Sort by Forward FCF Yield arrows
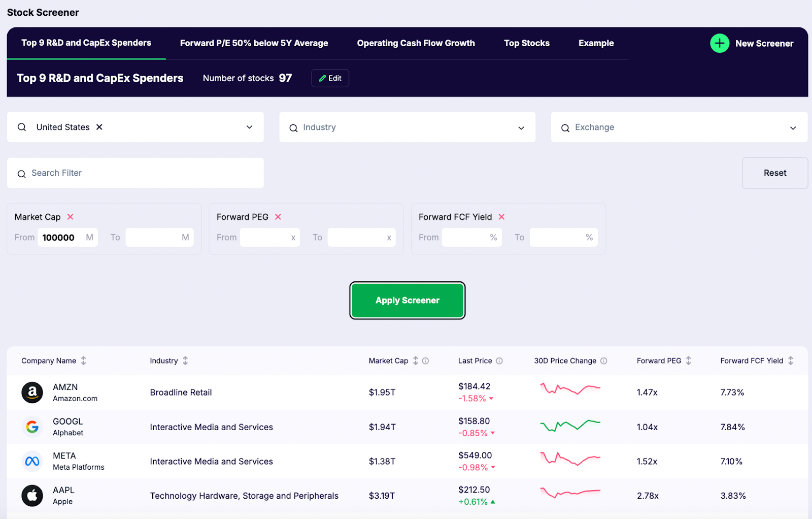 pos(791,361)
